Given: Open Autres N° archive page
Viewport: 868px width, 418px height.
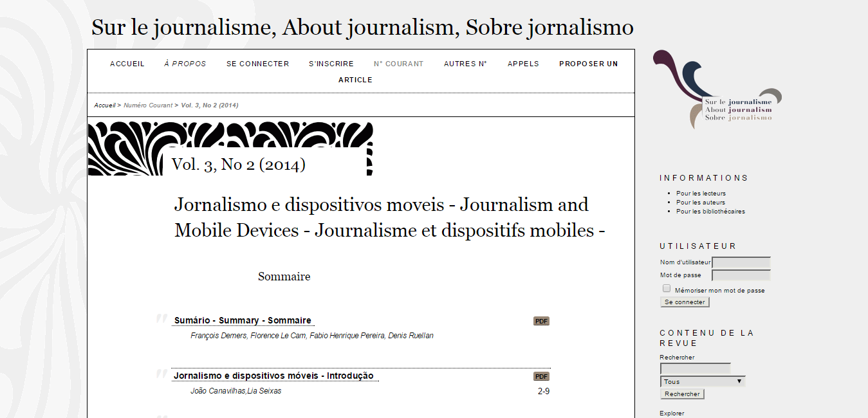Looking at the screenshot, I should pyautogui.click(x=465, y=64).
